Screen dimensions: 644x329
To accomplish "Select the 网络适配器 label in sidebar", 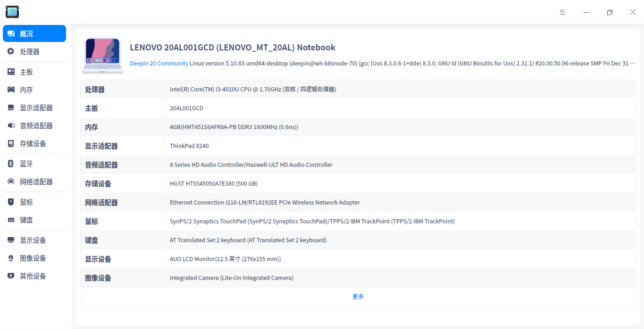I will 36,182.
